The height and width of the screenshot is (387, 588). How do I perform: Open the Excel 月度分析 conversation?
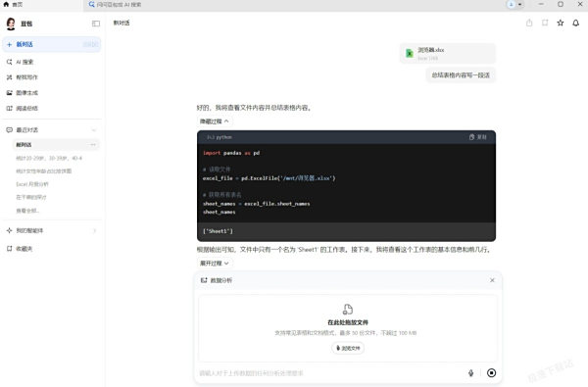[32, 184]
